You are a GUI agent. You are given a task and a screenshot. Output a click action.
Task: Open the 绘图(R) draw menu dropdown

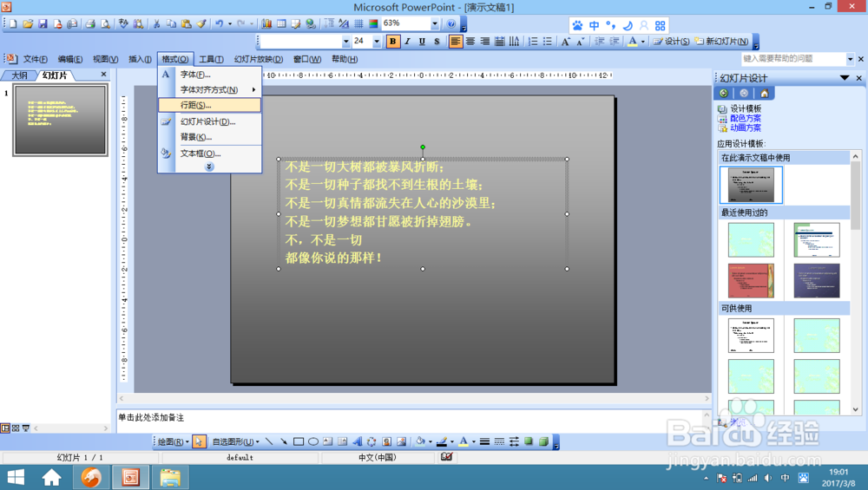[173, 441]
